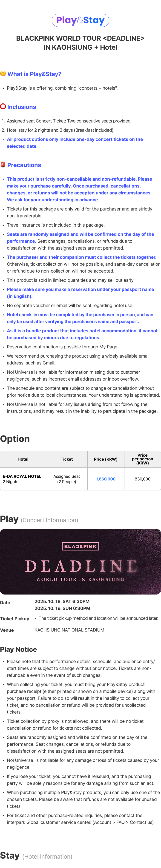Click the Hotel column header
Image resolution: width=161 pixels, height=868 pixels.
point(23,459)
